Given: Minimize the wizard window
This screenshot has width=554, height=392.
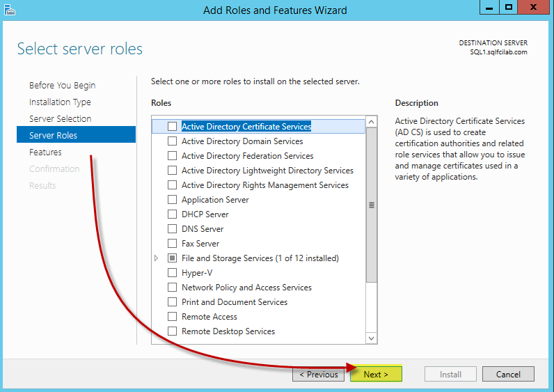Looking at the screenshot, I should click(x=489, y=8).
